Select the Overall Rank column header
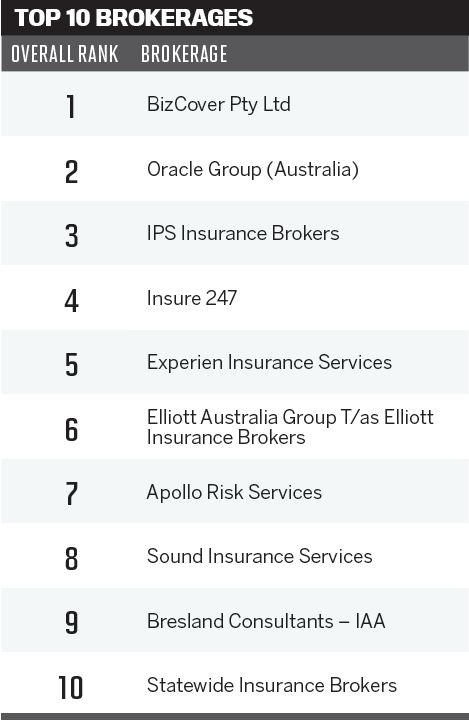 click(65, 54)
